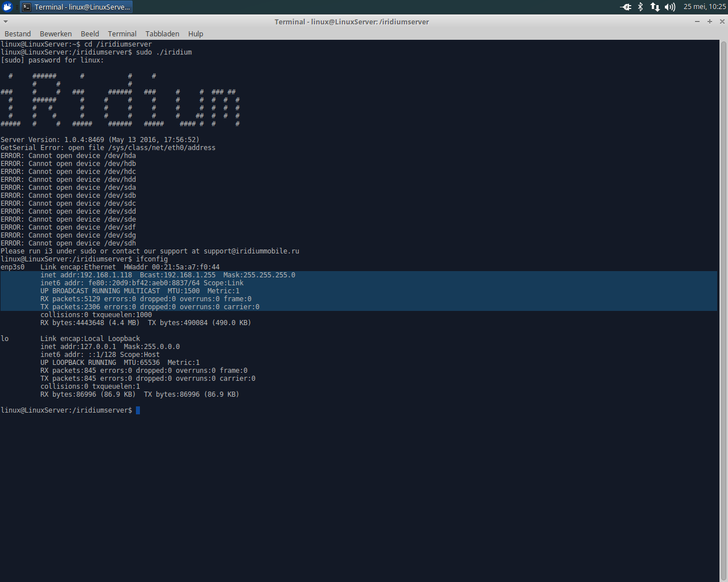Open the Xfce whisker menu mouse icon

point(7,7)
